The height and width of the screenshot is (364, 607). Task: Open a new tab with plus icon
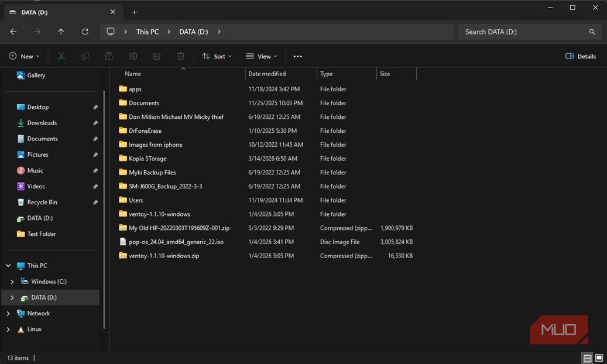pos(135,12)
